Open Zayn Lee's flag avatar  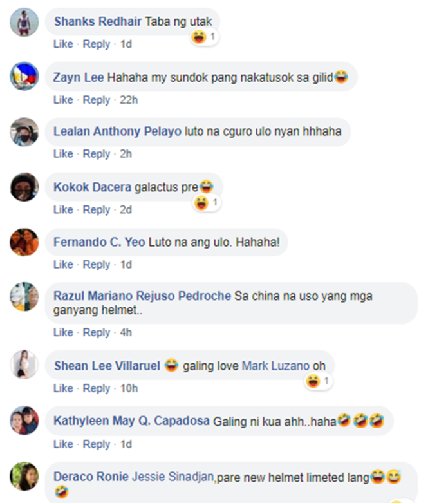(24, 76)
